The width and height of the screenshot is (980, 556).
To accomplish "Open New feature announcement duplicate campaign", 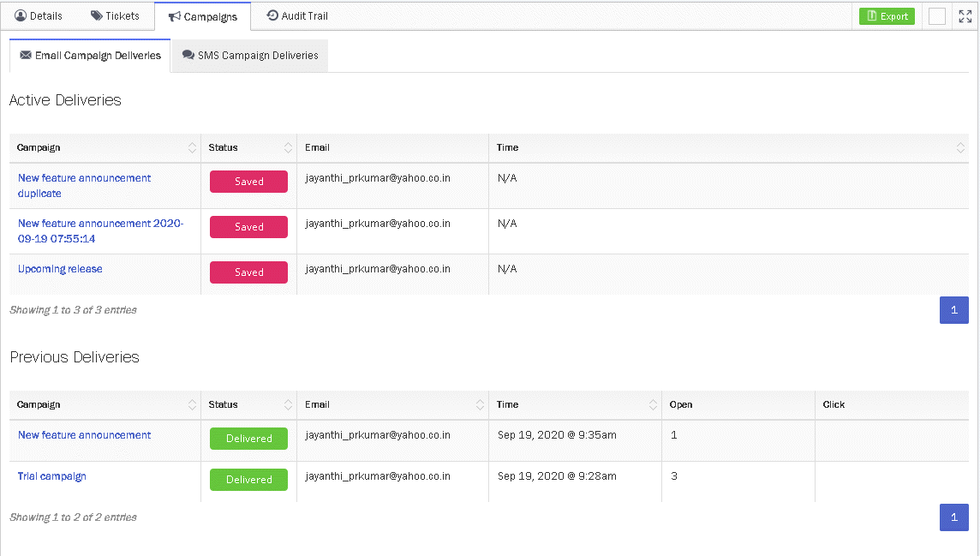I will click(x=84, y=186).
